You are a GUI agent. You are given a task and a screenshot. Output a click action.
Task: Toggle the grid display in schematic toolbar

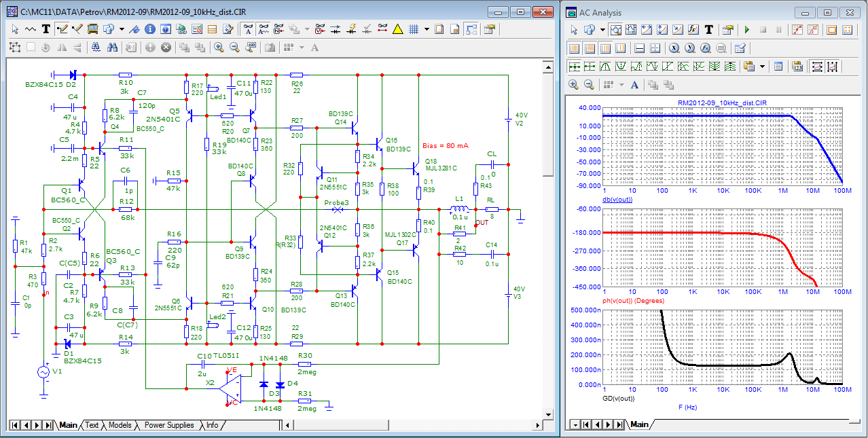click(x=414, y=29)
